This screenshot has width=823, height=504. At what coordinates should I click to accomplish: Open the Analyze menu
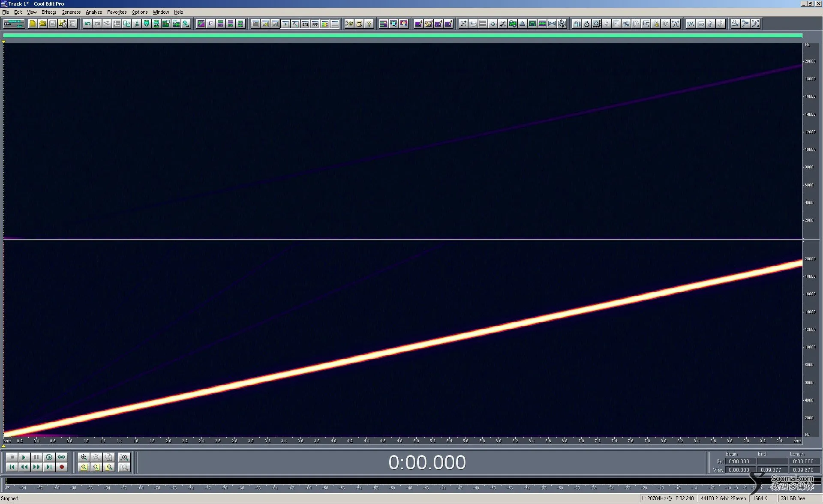94,12
